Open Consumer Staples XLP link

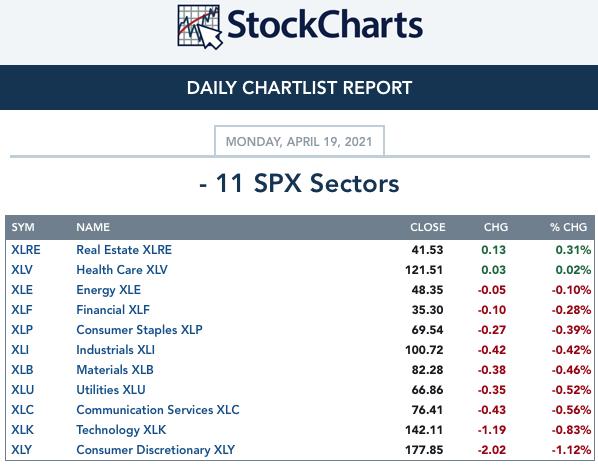tap(139, 330)
